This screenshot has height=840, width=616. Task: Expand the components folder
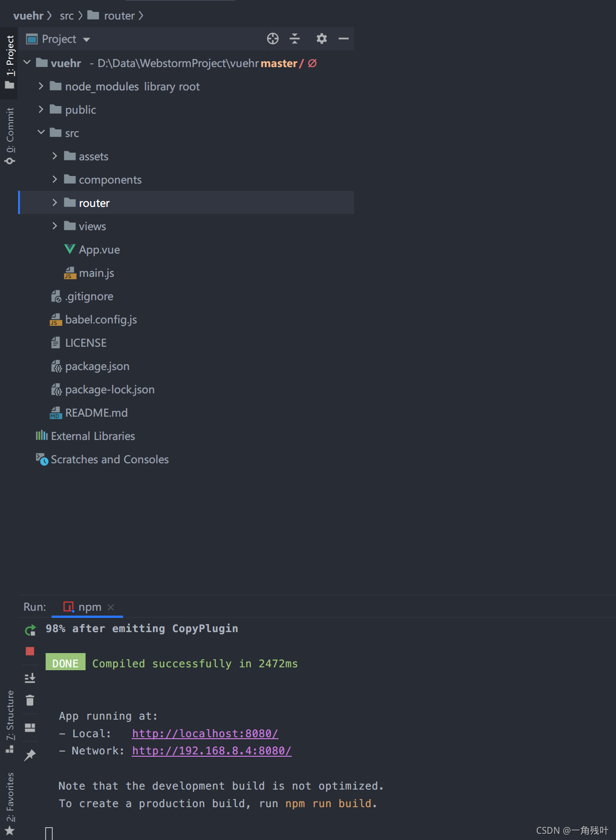[x=55, y=179]
